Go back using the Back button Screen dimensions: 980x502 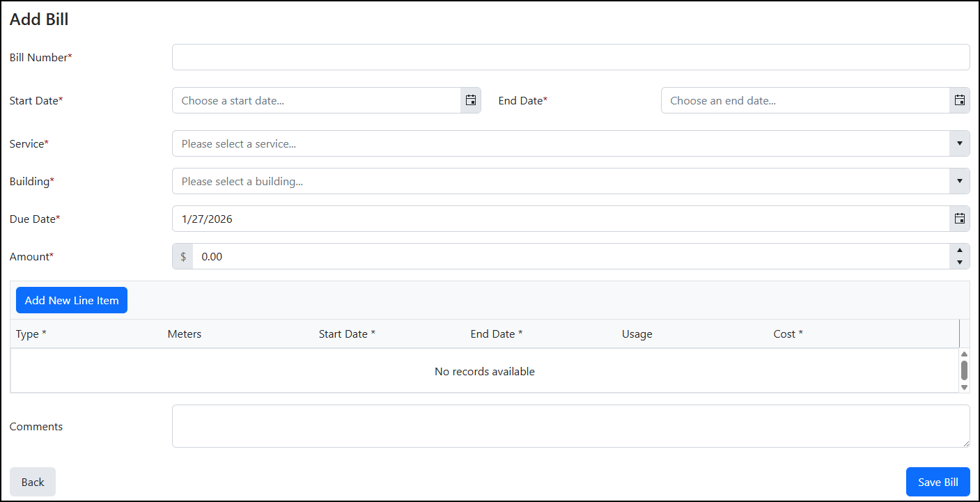tap(33, 482)
